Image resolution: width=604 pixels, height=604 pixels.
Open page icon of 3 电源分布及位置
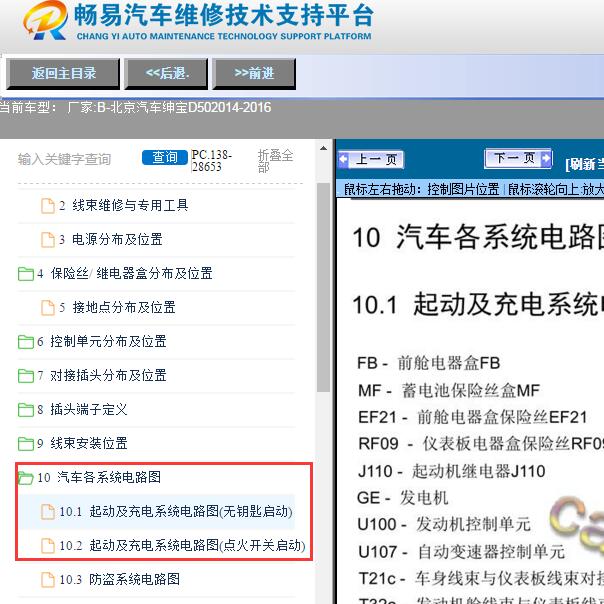[x=48, y=240]
